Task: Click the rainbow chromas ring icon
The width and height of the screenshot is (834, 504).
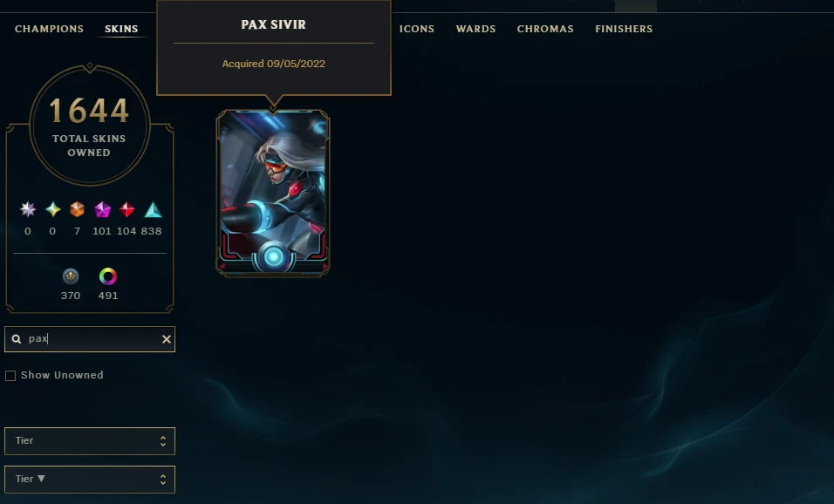Action: click(x=108, y=276)
